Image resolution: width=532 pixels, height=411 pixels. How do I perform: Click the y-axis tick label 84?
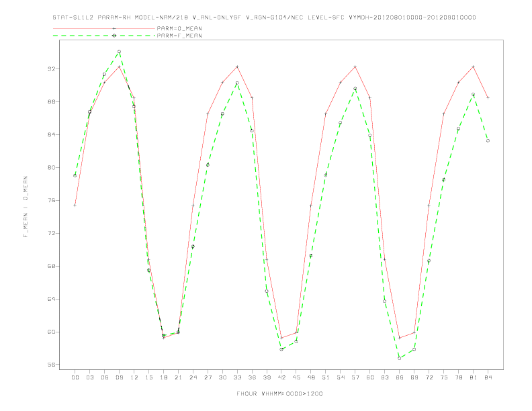click(51, 134)
